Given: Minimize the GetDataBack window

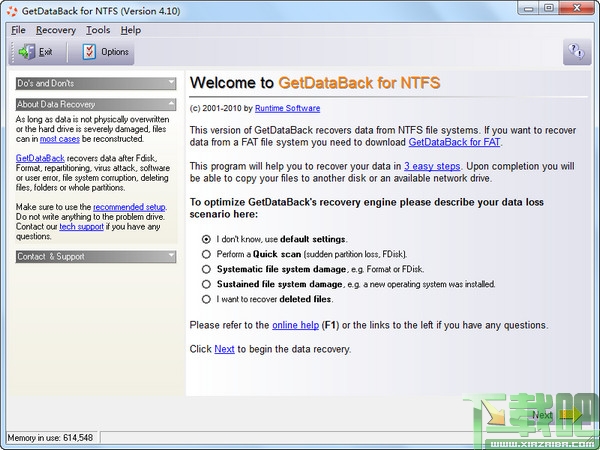Looking at the screenshot, I should [528, 8].
